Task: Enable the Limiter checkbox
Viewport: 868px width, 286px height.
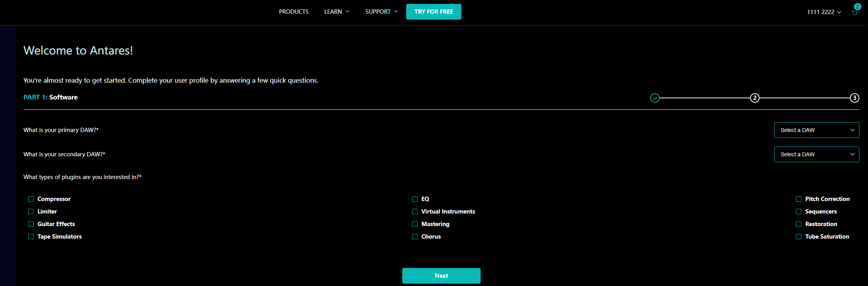Action: tap(31, 212)
